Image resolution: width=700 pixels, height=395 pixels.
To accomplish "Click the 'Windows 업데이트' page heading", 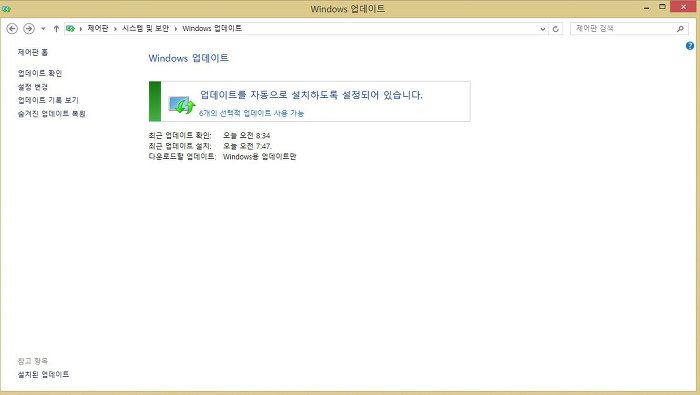I will 188,58.
